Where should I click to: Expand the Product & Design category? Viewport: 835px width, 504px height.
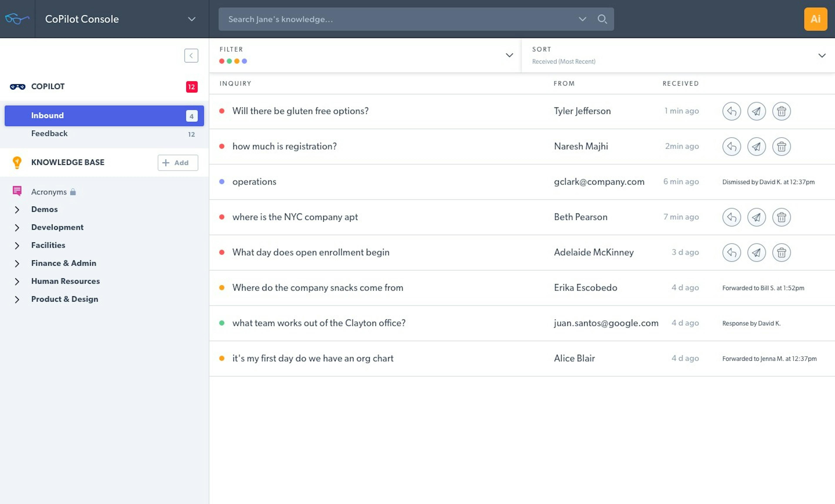point(17,299)
